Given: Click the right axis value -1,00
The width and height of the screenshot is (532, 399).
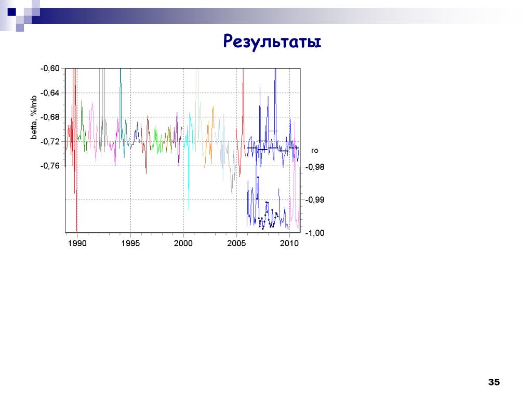Looking at the screenshot, I should tap(315, 233).
